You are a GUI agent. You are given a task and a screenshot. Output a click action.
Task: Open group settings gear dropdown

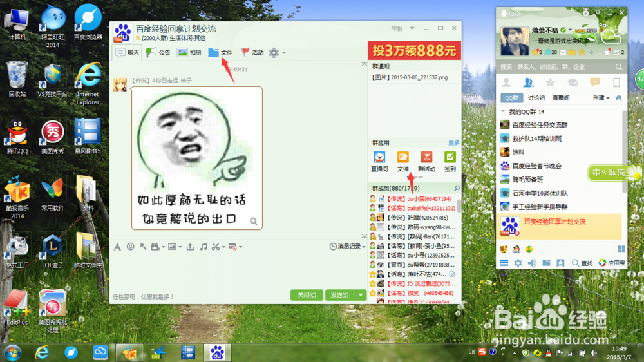[277, 52]
